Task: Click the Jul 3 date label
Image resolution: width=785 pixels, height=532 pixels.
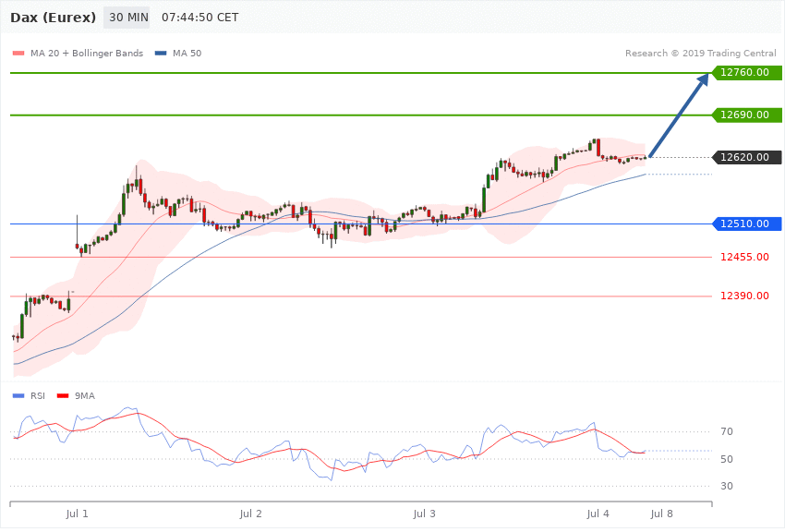Action: tap(424, 514)
